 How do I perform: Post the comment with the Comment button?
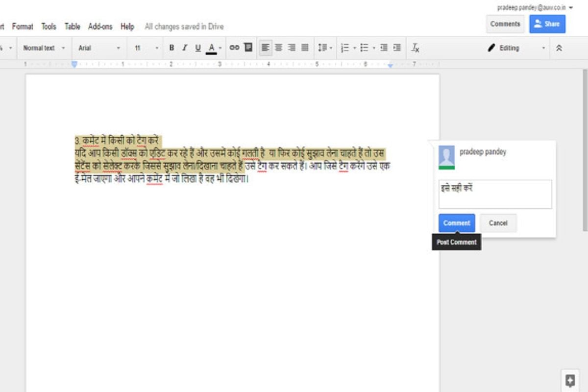(x=456, y=223)
